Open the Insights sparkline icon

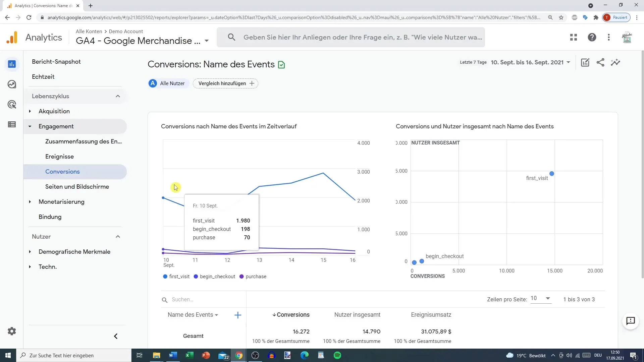click(x=615, y=62)
